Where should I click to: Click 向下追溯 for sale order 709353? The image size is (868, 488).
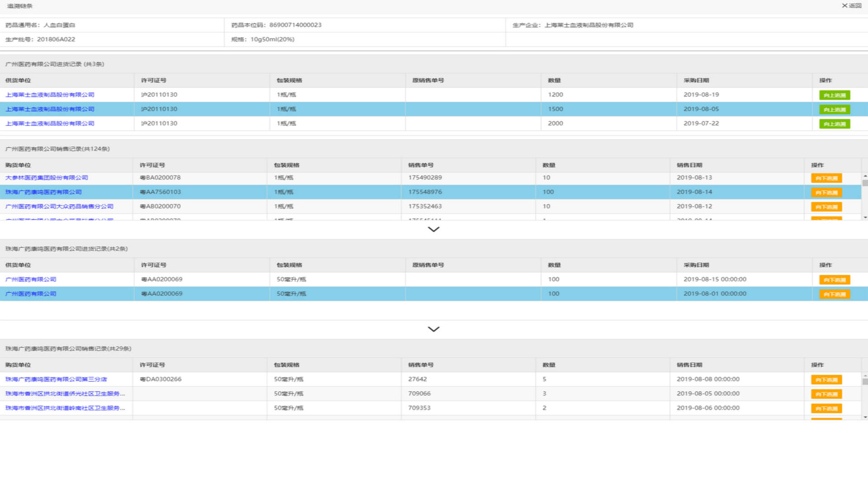[x=826, y=408]
